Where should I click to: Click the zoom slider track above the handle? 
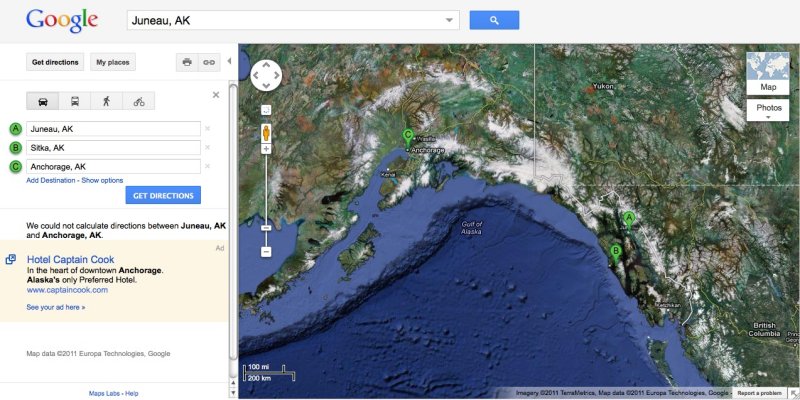point(266,189)
